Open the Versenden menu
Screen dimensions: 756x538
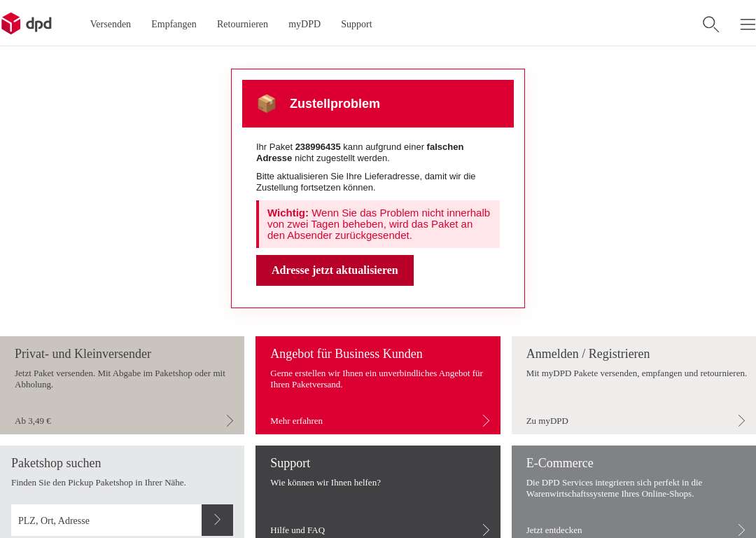click(x=111, y=24)
